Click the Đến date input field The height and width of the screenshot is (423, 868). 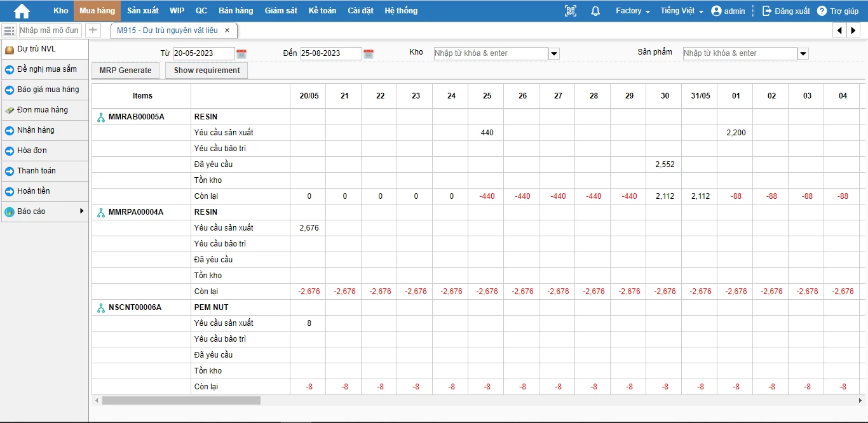[x=331, y=53]
